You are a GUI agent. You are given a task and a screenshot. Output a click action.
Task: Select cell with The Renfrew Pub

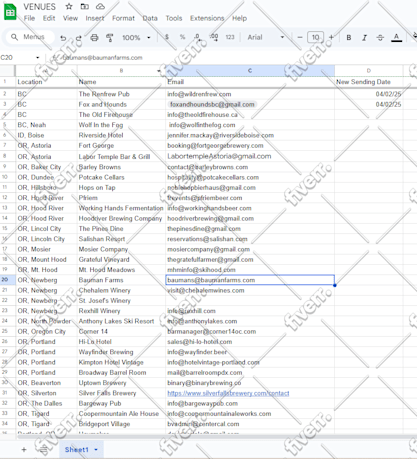click(x=121, y=94)
